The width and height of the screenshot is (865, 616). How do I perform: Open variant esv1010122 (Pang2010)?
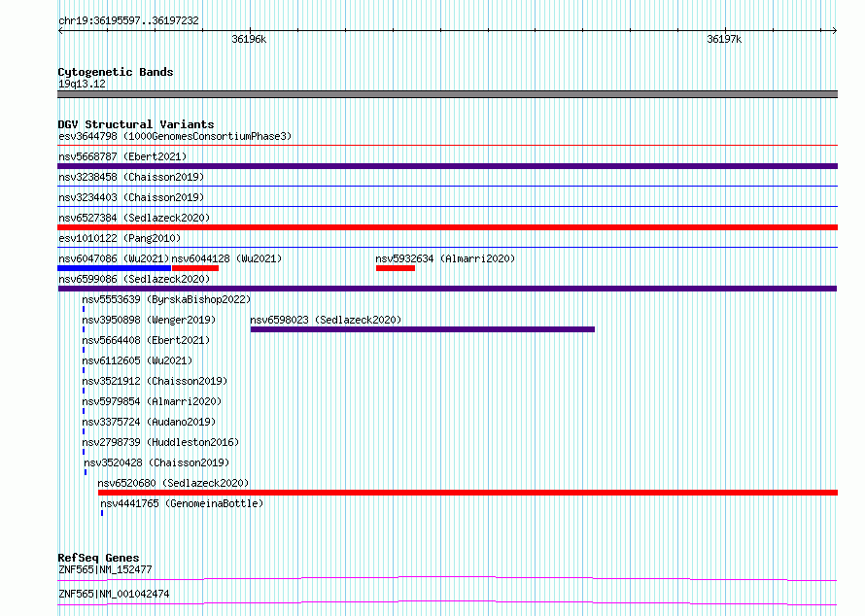pos(120,238)
